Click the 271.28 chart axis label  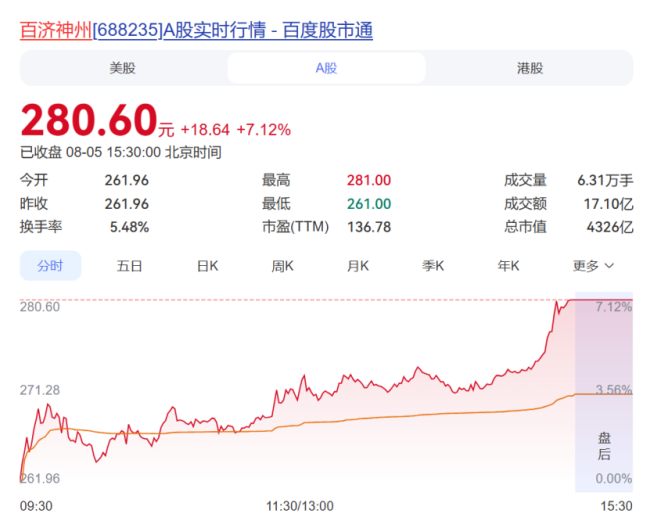[40, 390]
